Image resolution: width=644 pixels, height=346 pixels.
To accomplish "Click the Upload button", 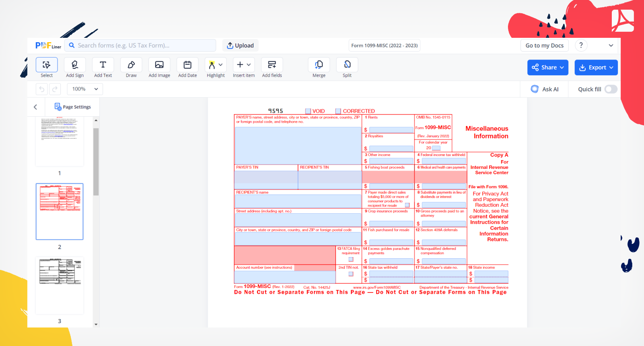I will 240,45.
